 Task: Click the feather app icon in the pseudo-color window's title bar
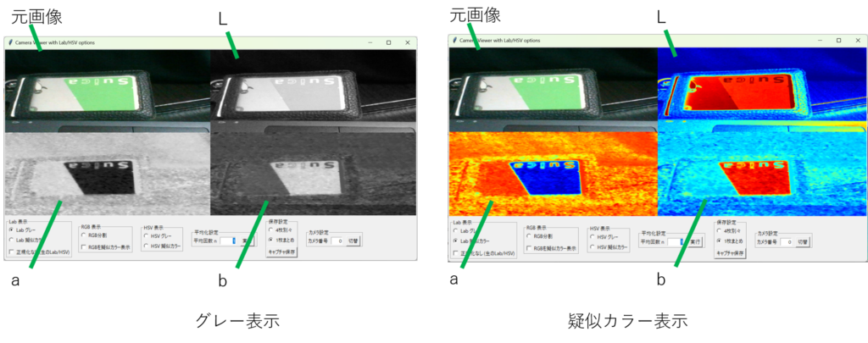pos(454,40)
